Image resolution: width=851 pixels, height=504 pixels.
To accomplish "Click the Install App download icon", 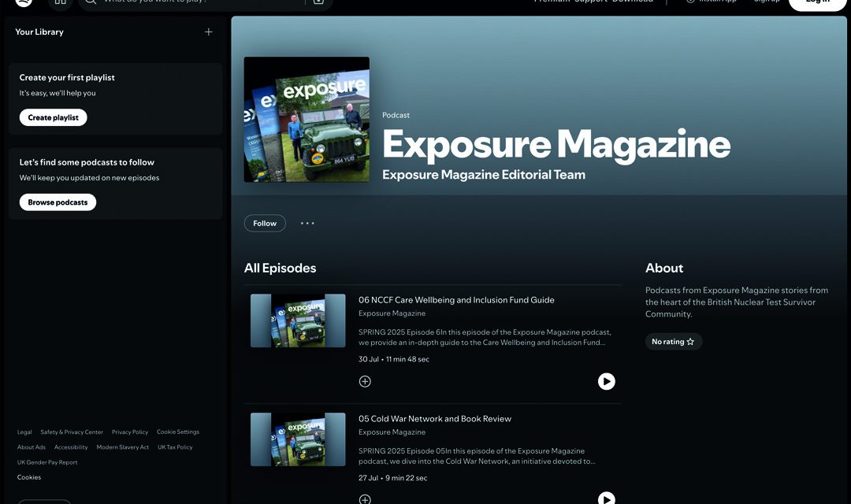I will coord(690,2).
